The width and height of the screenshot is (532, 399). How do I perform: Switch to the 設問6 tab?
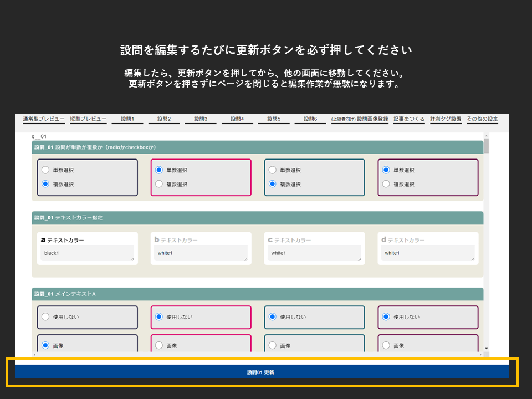coord(310,119)
